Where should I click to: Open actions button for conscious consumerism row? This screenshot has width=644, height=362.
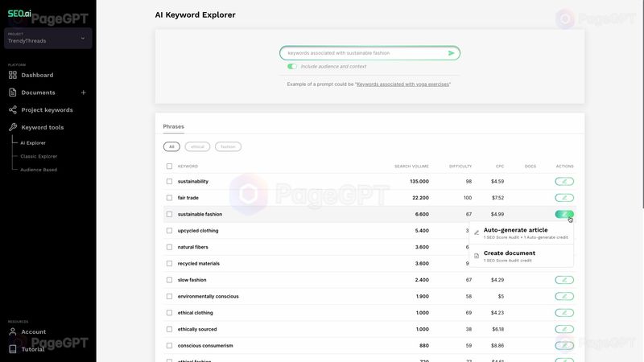tap(564, 346)
